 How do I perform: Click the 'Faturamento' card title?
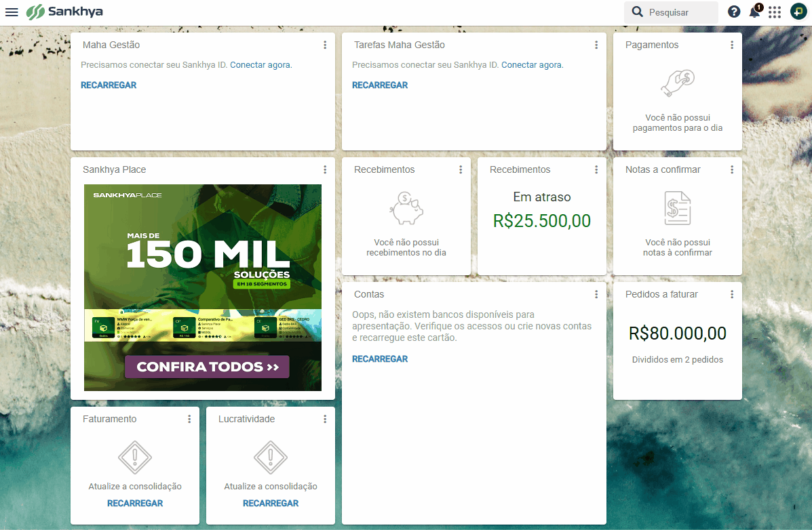(109, 420)
